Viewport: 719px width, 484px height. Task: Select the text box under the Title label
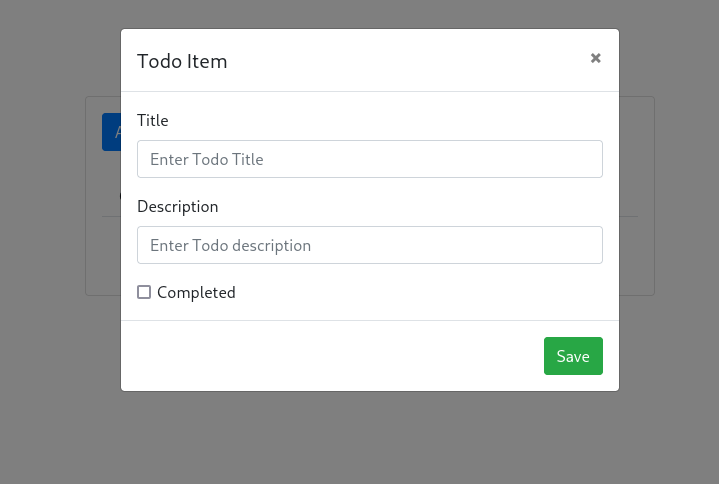coord(370,159)
